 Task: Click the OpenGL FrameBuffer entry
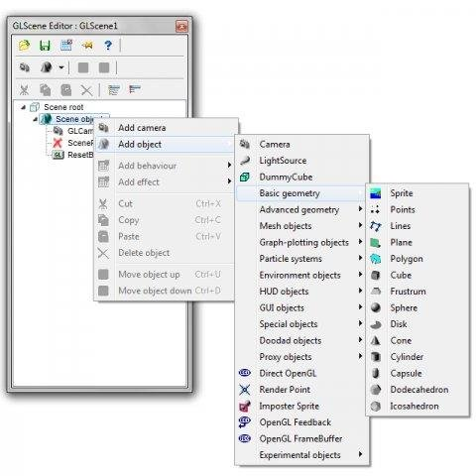(299, 438)
